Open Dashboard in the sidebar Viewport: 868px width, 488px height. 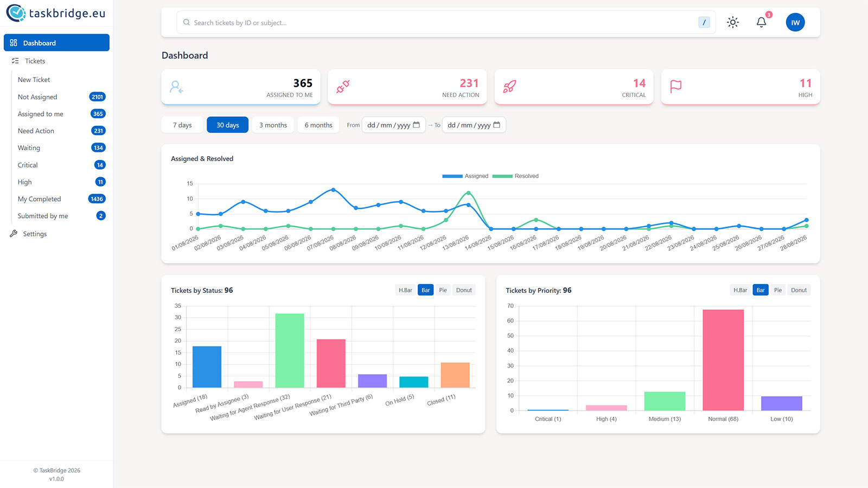pyautogui.click(x=56, y=43)
